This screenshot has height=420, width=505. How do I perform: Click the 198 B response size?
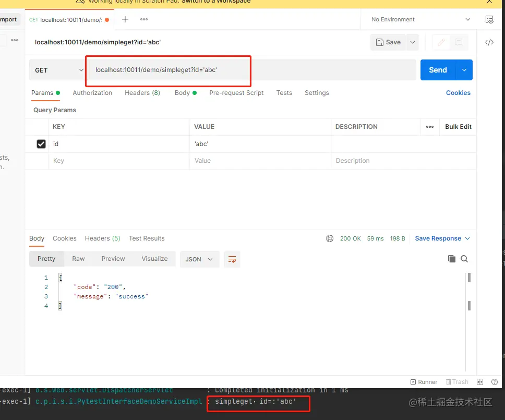click(398, 238)
